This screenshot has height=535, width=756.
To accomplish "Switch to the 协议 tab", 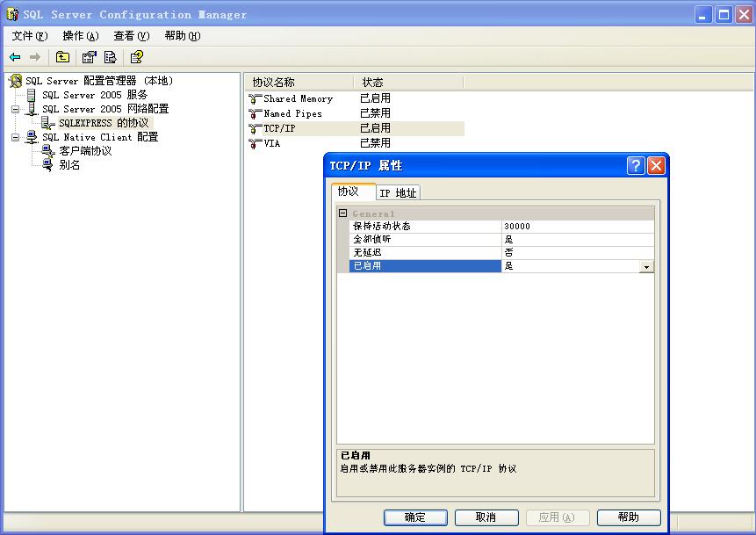I will (x=353, y=191).
